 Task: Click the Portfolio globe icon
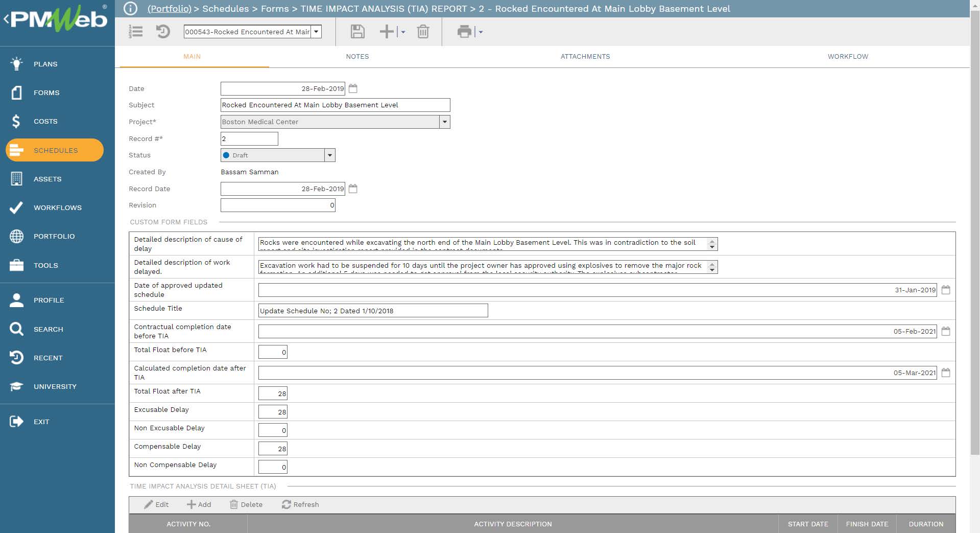click(16, 236)
